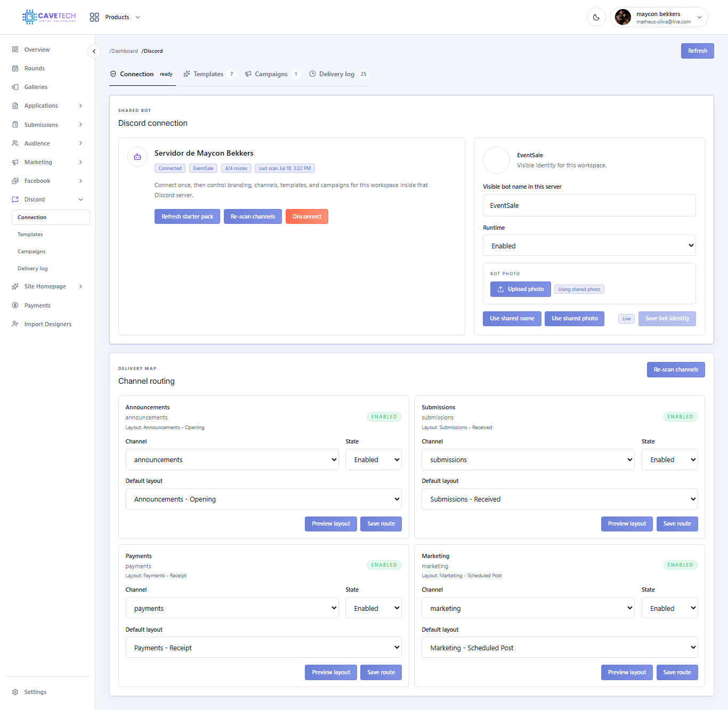Click Save bot identity button

[x=667, y=319]
